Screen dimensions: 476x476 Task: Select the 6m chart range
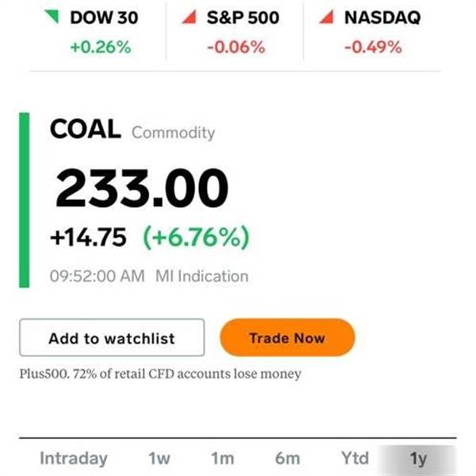coord(287,459)
